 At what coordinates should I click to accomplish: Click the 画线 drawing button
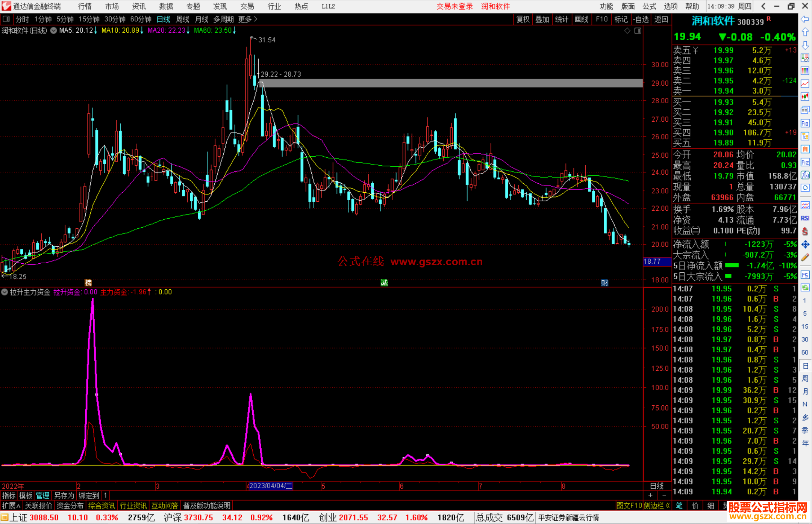click(581, 19)
